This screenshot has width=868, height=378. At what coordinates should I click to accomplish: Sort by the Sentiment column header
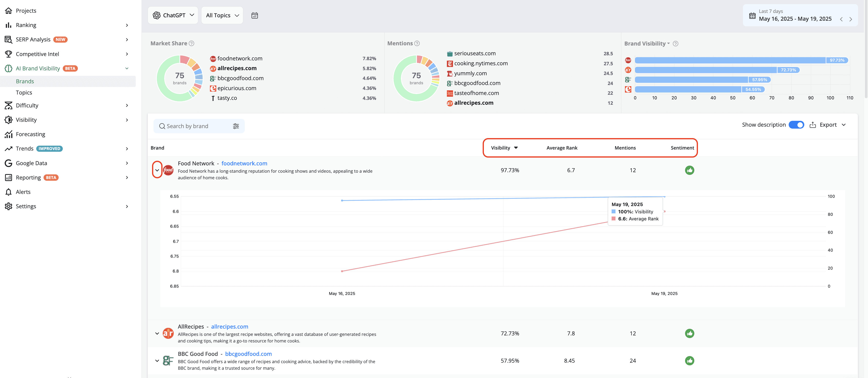[x=682, y=148]
